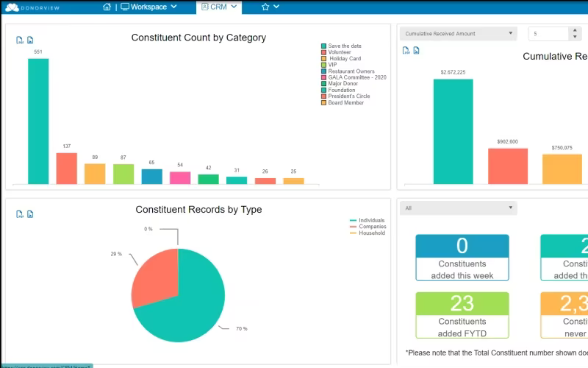Click the favorites star icon
Image resolution: width=588 pixels, height=368 pixels.
pos(265,7)
